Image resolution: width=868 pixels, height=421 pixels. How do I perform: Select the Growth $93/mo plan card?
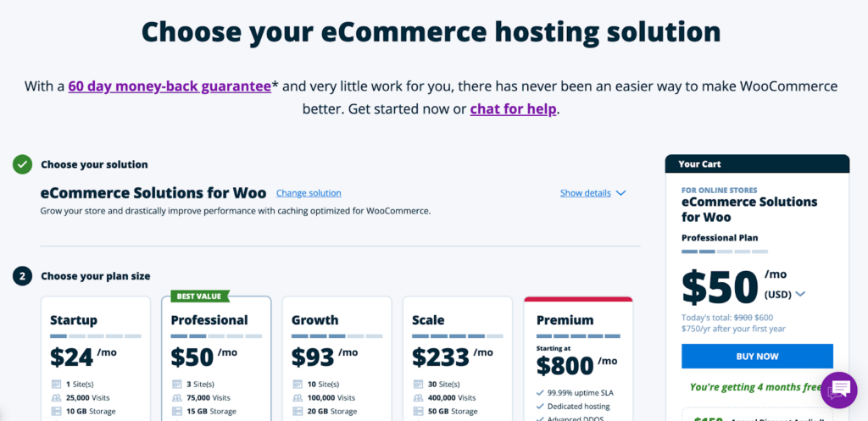[x=337, y=358]
